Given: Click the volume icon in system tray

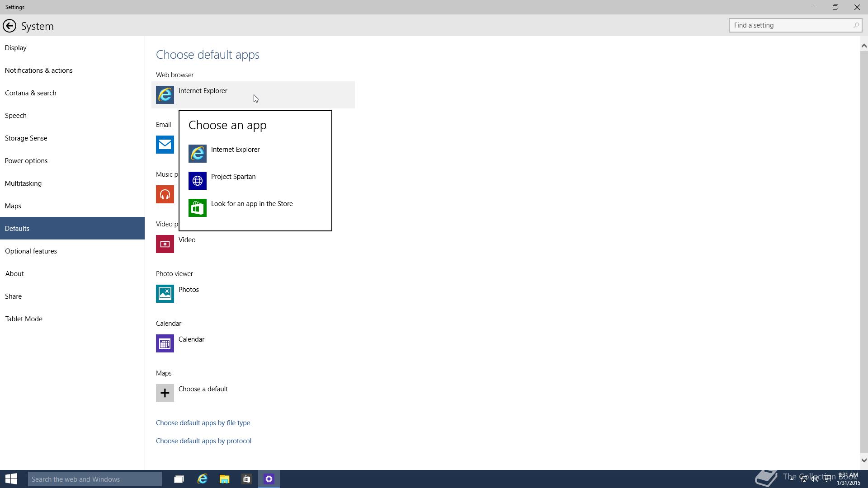Looking at the screenshot, I should pyautogui.click(x=815, y=479).
